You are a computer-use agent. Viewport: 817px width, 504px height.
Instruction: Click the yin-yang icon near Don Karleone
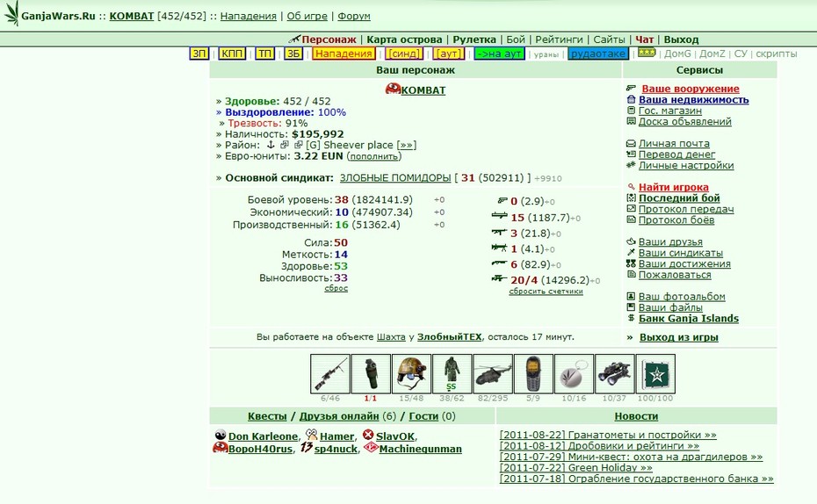[x=221, y=435]
